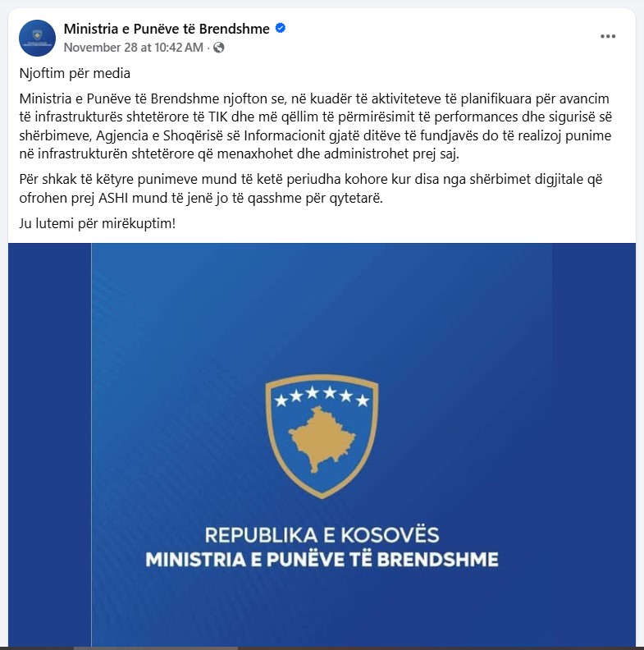Open the Ministria e Punëve të Brendshme page name
This screenshot has height=650, width=644.
pyautogui.click(x=167, y=29)
